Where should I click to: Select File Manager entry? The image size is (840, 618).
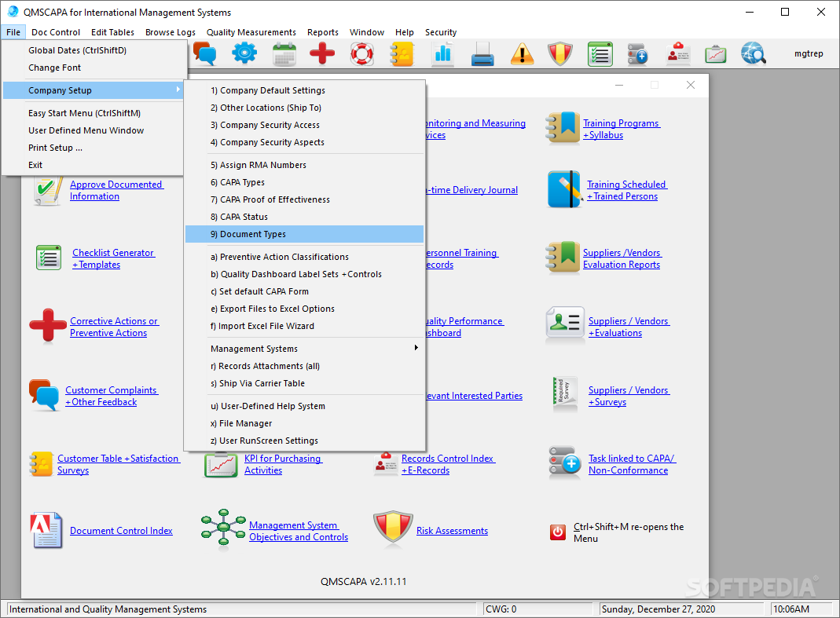(304, 423)
